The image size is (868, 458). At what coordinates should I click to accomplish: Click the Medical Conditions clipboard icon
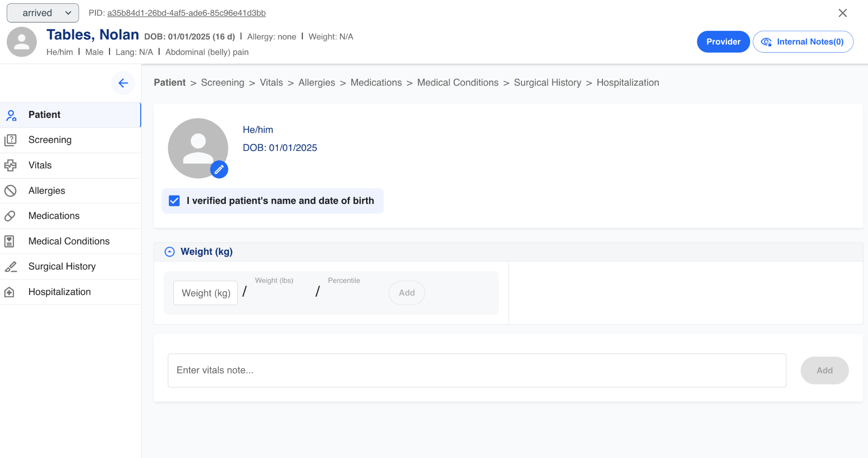[9, 241]
